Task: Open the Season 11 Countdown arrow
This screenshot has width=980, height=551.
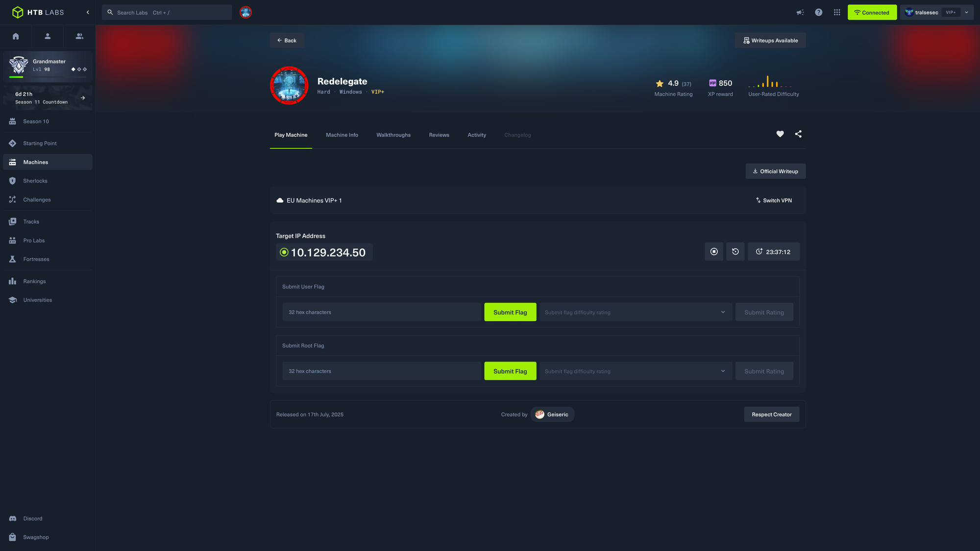Action: pyautogui.click(x=83, y=98)
